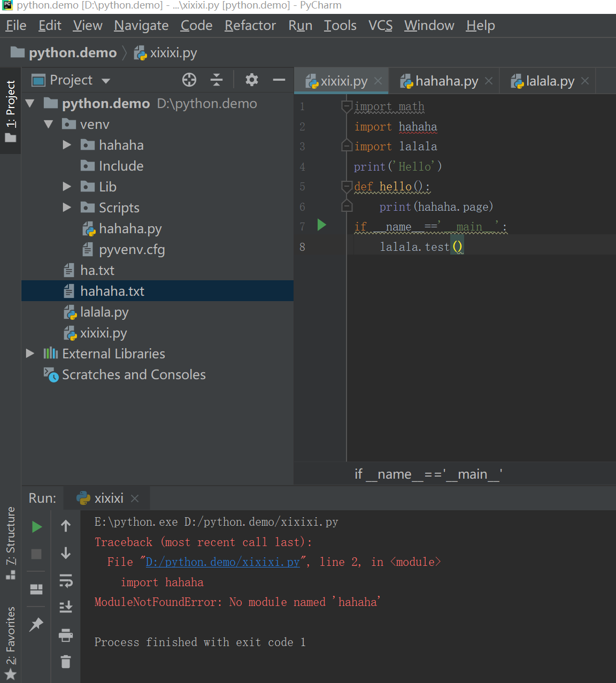Select xixixi.py in project tree

(103, 333)
